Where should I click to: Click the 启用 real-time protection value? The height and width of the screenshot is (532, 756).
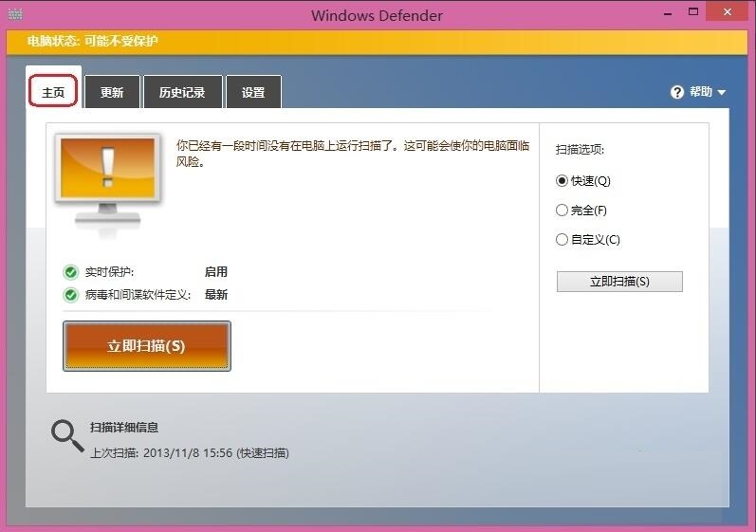pos(215,272)
